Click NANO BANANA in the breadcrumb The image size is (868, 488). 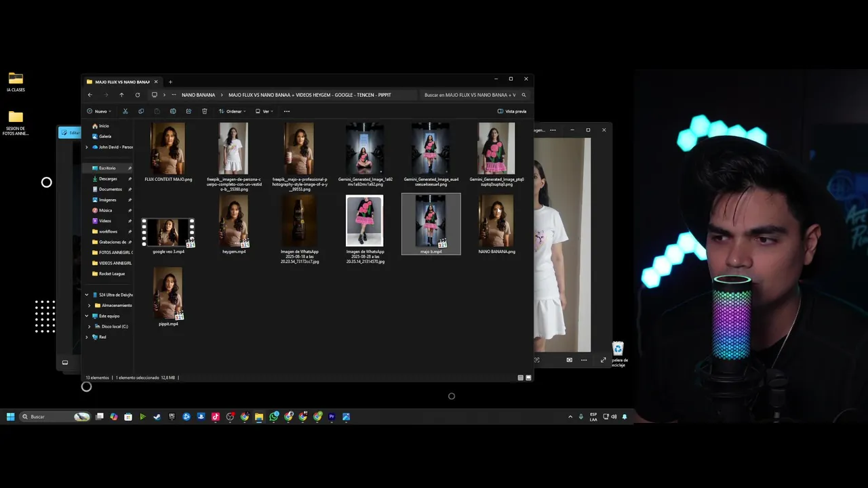[x=198, y=95]
